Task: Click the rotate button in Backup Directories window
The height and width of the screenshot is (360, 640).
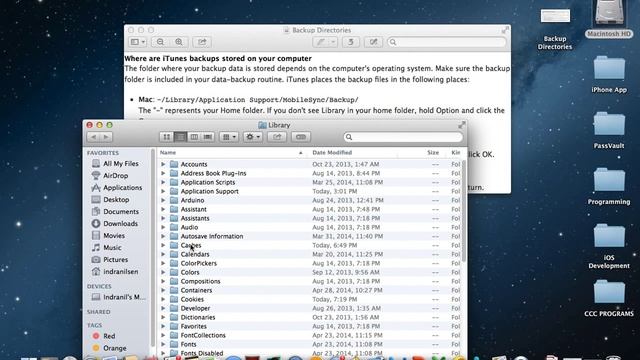Action: (351, 42)
